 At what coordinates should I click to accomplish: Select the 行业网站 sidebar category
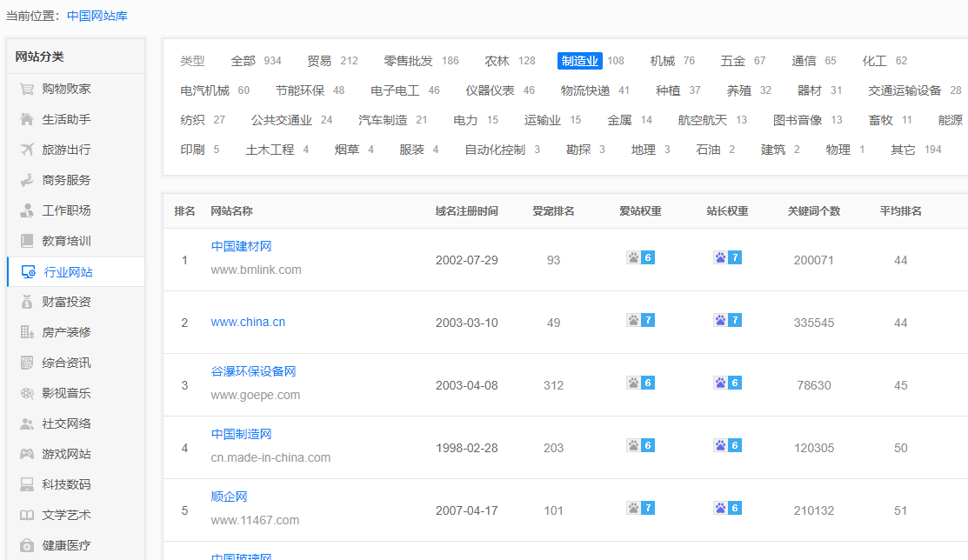[68, 272]
